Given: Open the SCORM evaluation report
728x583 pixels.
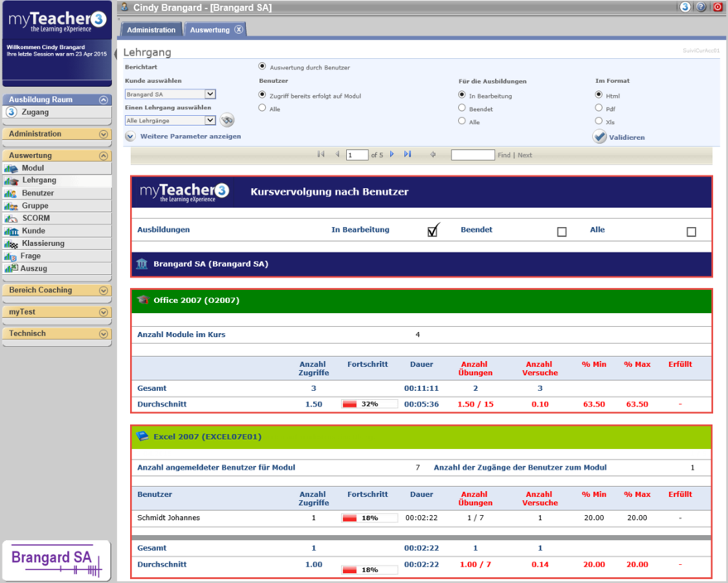Looking at the screenshot, I should [x=36, y=219].
